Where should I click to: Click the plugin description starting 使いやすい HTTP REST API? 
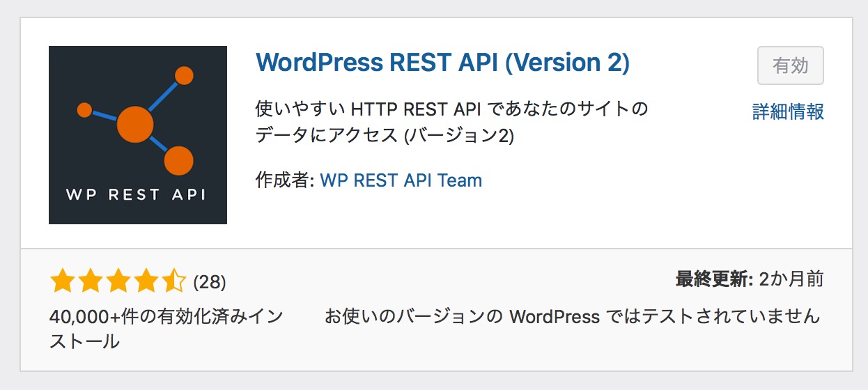click(451, 122)
